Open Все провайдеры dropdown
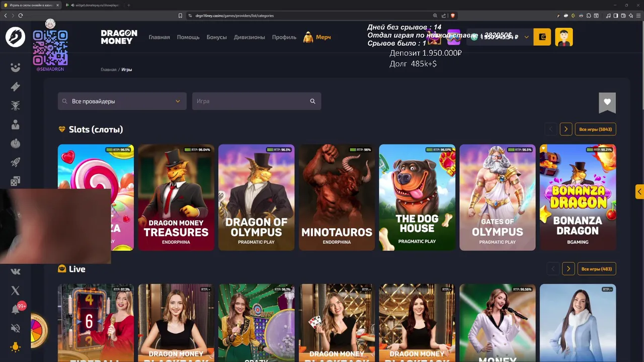This screenshot has height=362, width=644. tap(122, 101)
